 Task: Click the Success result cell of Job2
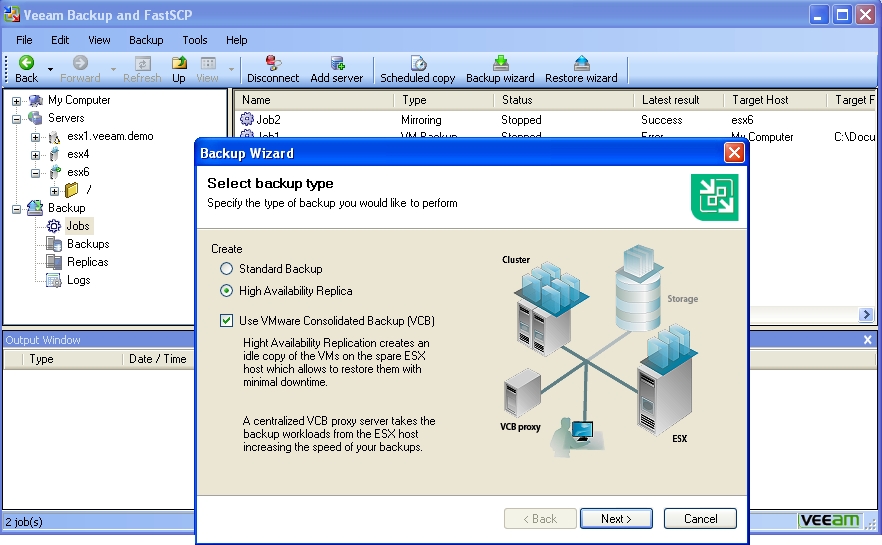point(662,120)
